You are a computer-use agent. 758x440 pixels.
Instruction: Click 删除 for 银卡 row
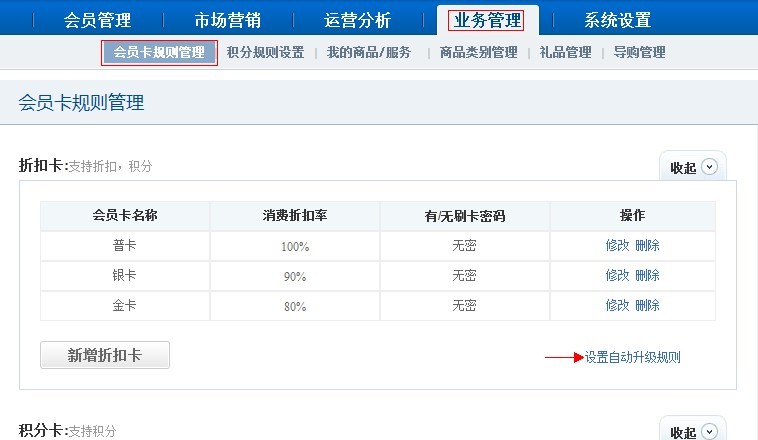(x=647, y=276)
